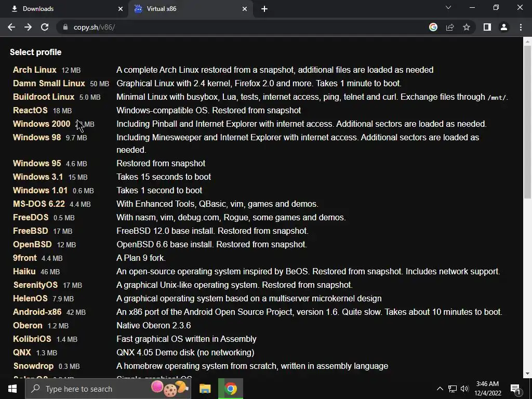Image resolution: width=532 pixels, height=399 pixels.
Task: Open the taskbar clock and date
Action: 487,389
